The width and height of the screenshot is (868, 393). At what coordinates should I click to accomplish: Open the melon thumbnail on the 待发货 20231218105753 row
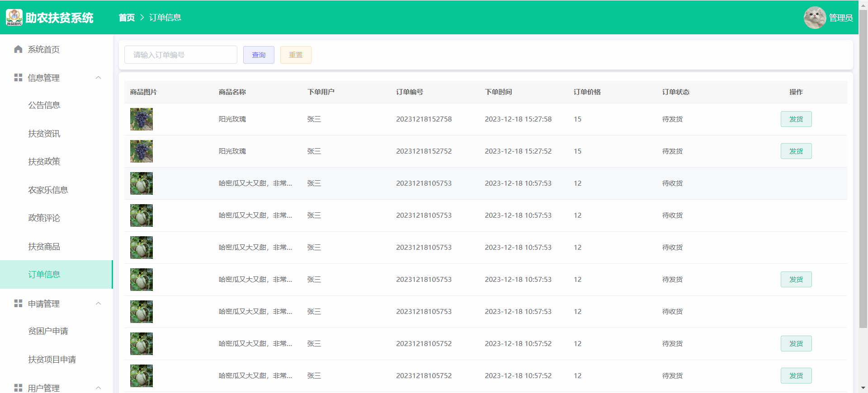(142, 280)
